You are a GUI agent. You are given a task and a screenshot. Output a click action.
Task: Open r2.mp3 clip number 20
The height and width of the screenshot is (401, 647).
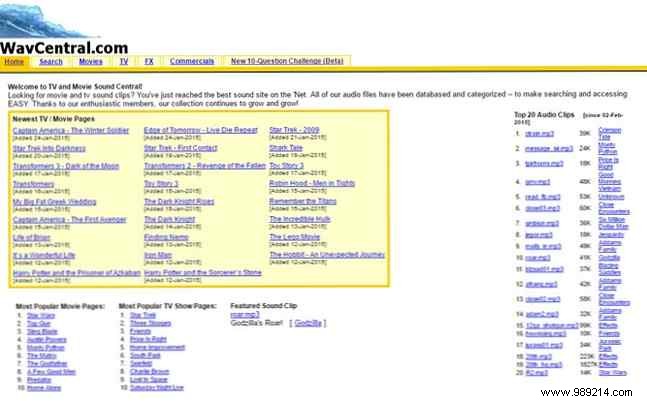pyautogui.click(x=537, y=373)
